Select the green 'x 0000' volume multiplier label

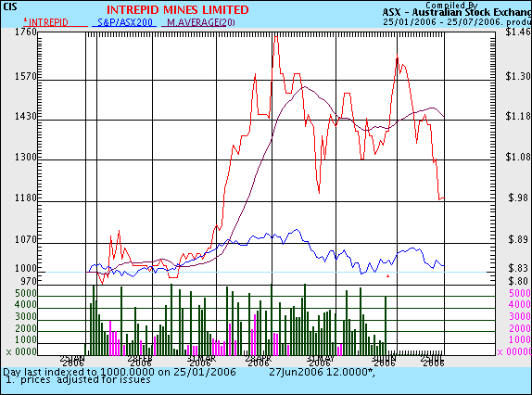21,352
